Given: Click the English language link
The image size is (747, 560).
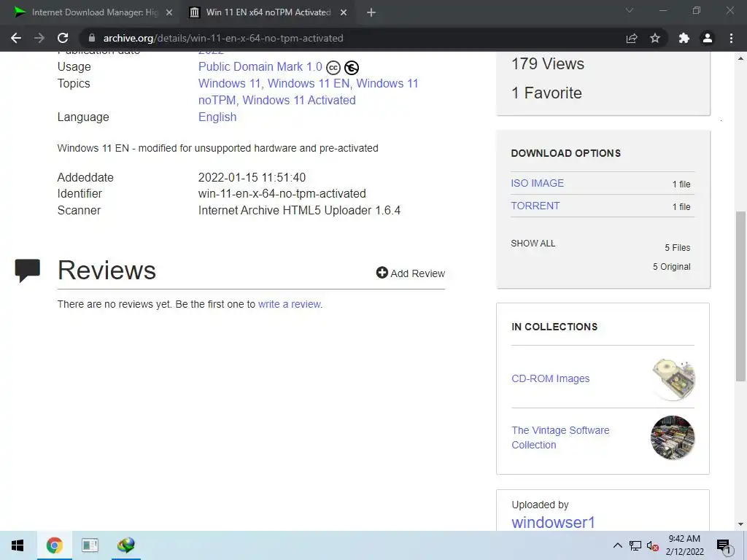Looking at the screenshot, I should [x=217, y=117].
